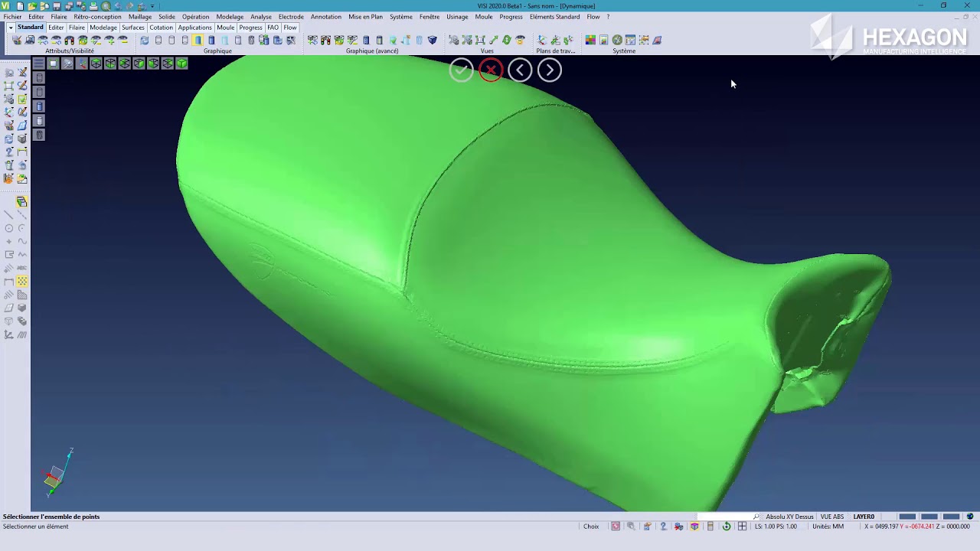Click the refresh icon in Graphique group
This screenshot has height=551, width=980.
tap(144, 40)
